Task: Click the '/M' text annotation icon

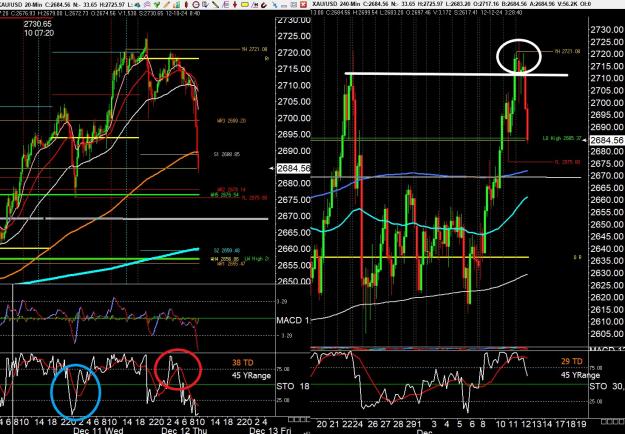Action: pyautogui.click(x=254, y=5)
